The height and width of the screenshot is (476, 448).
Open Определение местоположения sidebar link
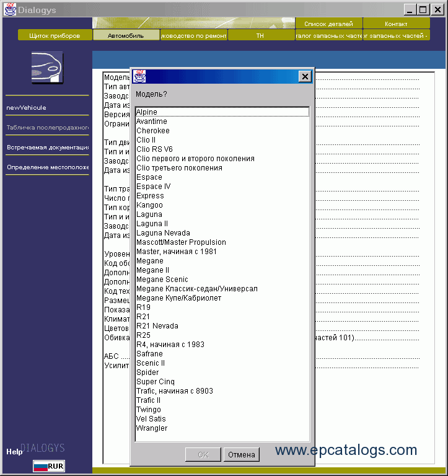pyautogui.click(x=47, y=167)
